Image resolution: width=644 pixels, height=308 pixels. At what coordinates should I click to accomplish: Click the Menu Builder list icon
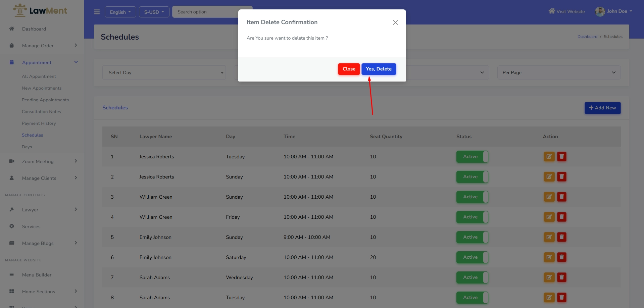coord(12,274)
